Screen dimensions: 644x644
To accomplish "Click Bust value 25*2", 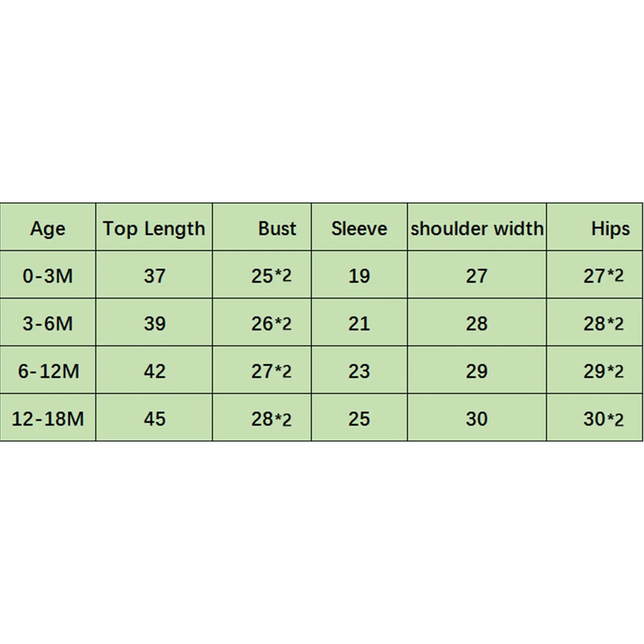I will (271, 276).
